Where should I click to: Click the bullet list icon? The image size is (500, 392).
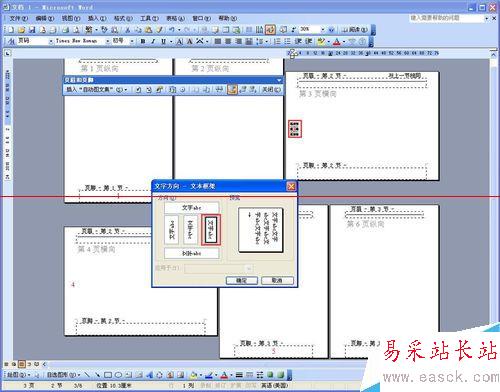287,41
